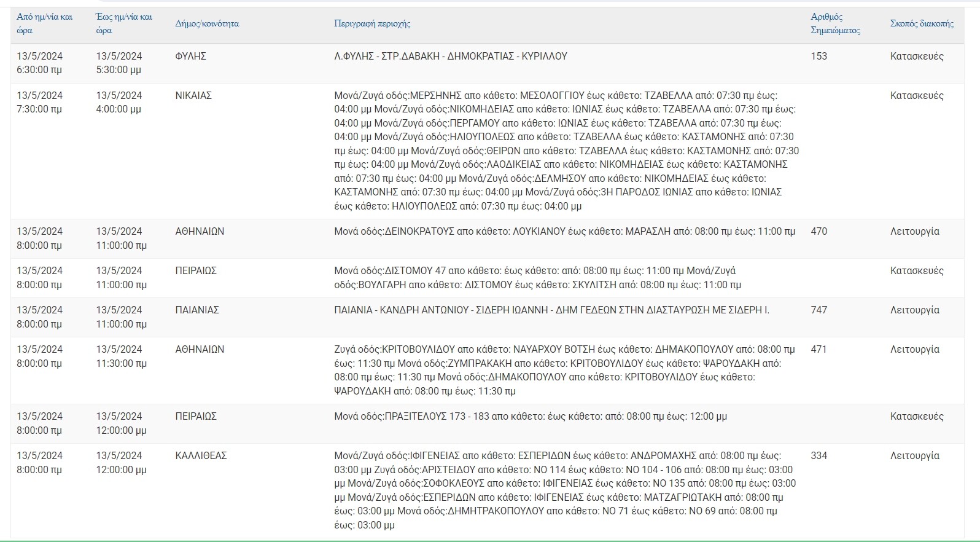This screenshot has width=980, height=542.
Task: Select the ΠΑΙΑΝΙΑΣ municipality cell
Action: [197, 310]
